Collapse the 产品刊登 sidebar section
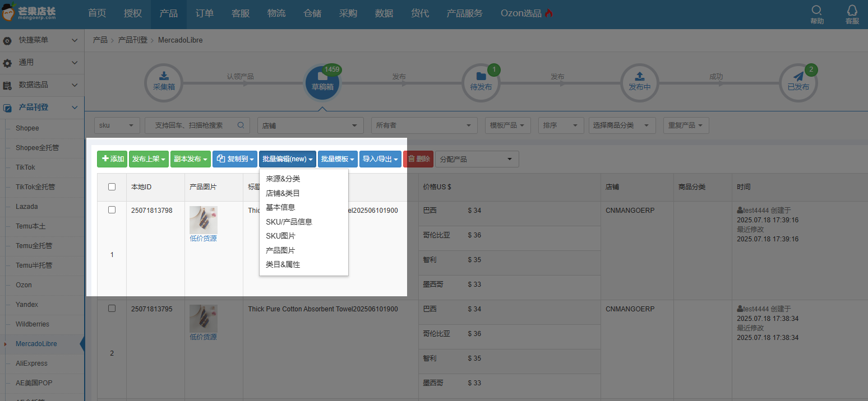 coord(75,108)
